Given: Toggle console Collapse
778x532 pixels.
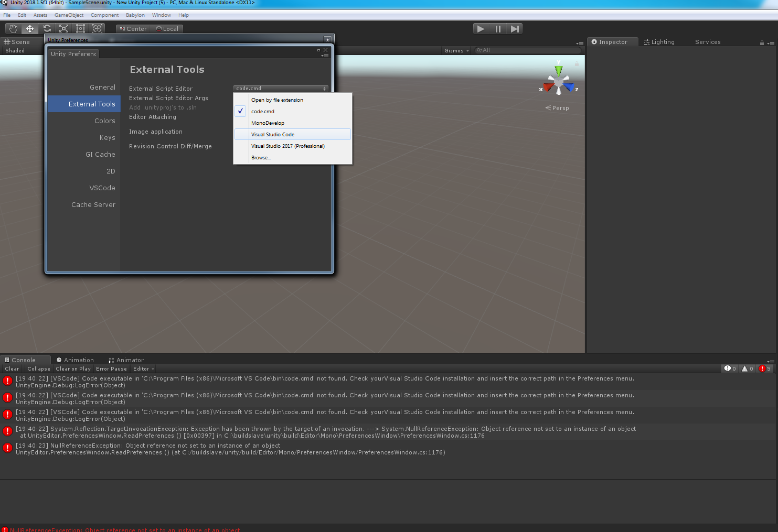Looking at the screenshot, I should [39, 369].
